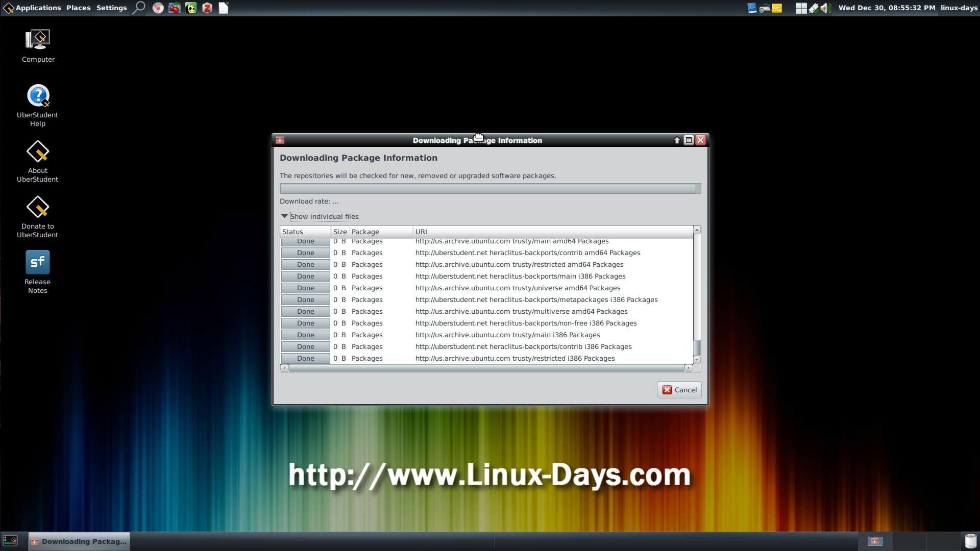980x551 pixels.
Task: Click the scroll up arrow of file list
Action: pyautogui.click(x=697, y=230)
